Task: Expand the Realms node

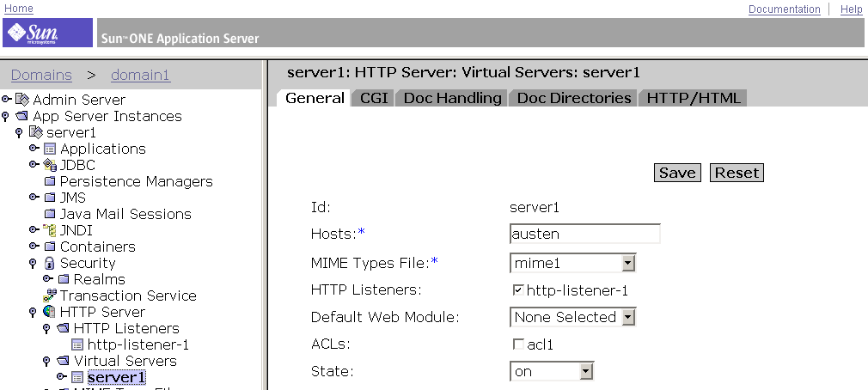Action: pyautogui.click(x=48, y=279)
